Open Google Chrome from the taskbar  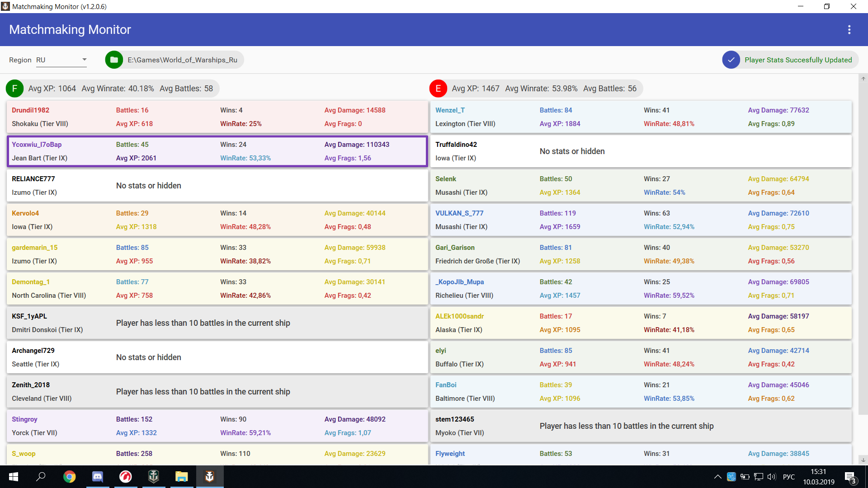click(x=69, y=477)
